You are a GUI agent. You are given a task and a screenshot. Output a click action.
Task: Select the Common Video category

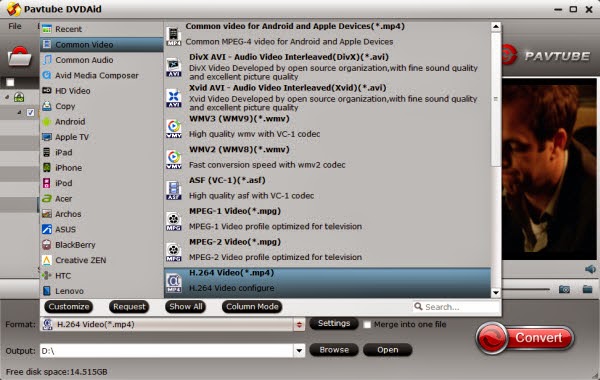(x=101, y=44)
